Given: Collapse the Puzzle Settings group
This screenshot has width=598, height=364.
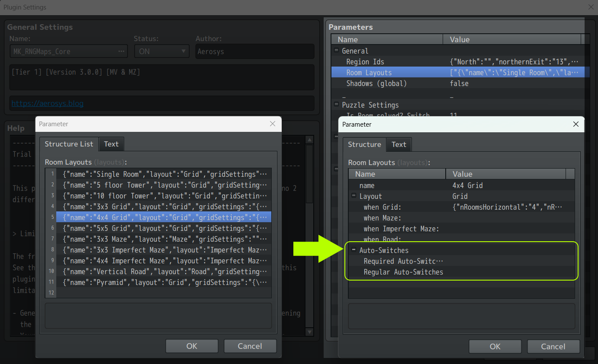Looking at the screenshot, I should (x=336, y=105).
